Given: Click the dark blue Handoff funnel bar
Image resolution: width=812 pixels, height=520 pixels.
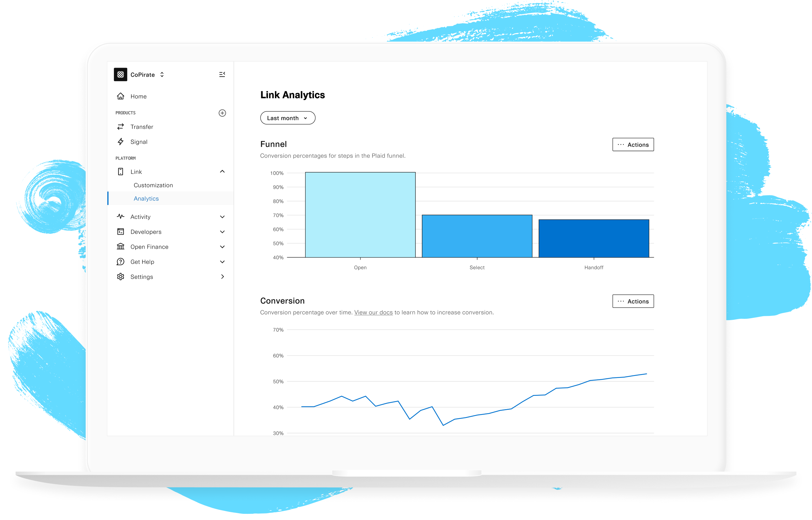Looking at the screenshot, I should tap(593, 239).
